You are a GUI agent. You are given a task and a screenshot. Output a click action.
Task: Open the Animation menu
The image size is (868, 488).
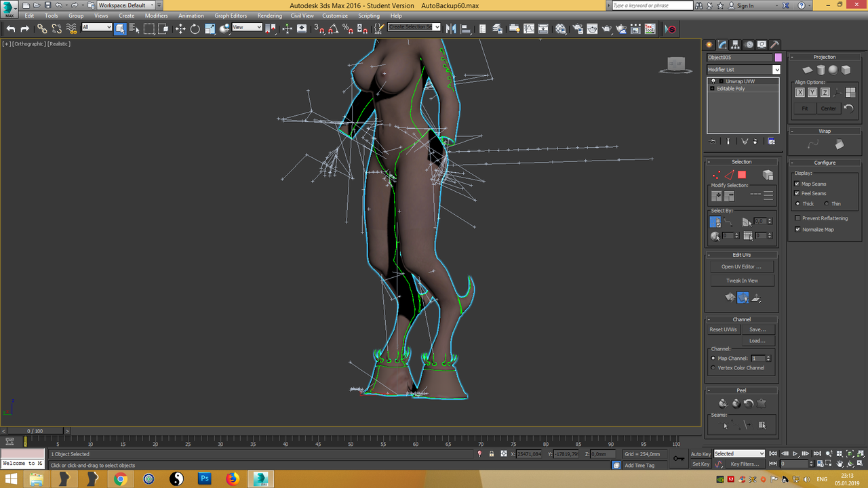coord(191,16)
